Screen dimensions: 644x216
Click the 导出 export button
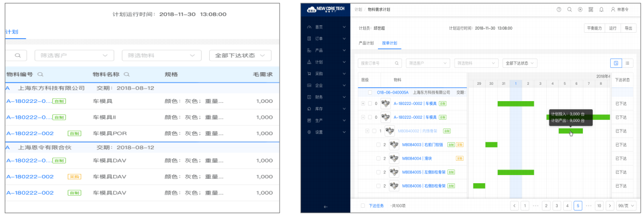tap(628, 28)
